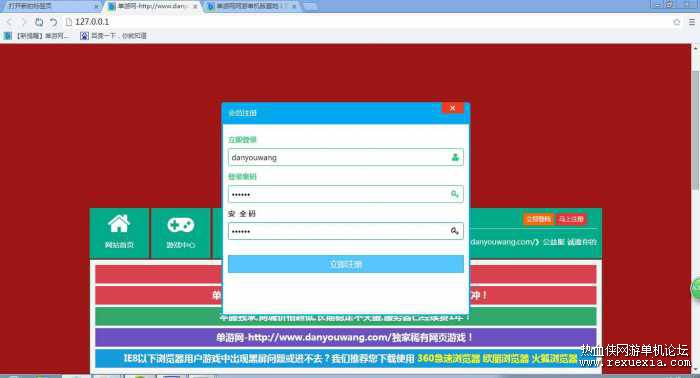This screenshot has width=700, height=378.
Task: Click the page vertical scrollbar thumb
Action: point(695,129)
